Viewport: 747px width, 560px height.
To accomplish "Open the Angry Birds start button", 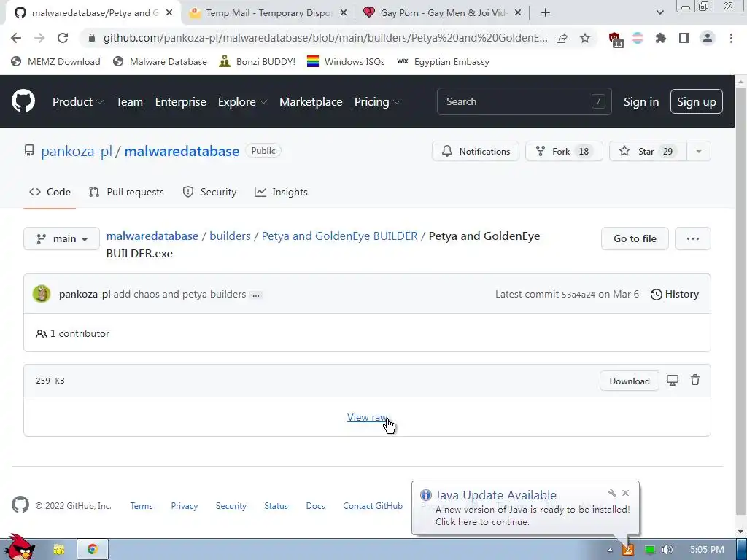I will tap(19, 548).
